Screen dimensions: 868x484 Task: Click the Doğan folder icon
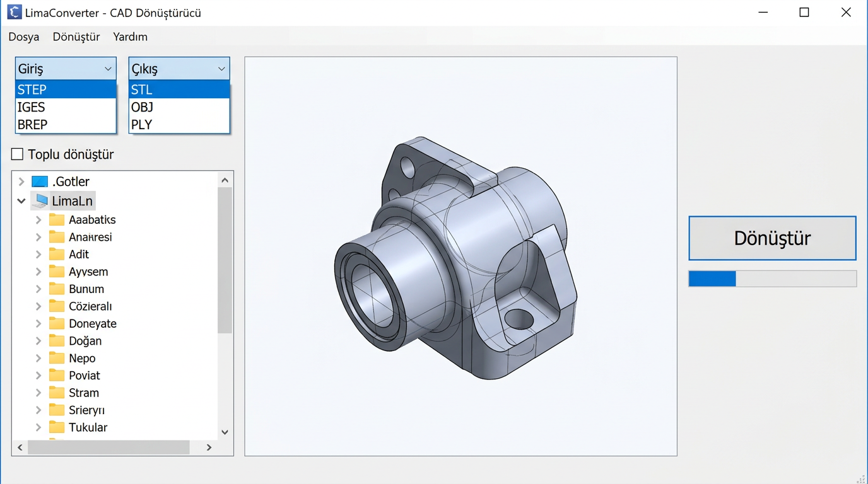pyautogui.click(x=57, y=341)
